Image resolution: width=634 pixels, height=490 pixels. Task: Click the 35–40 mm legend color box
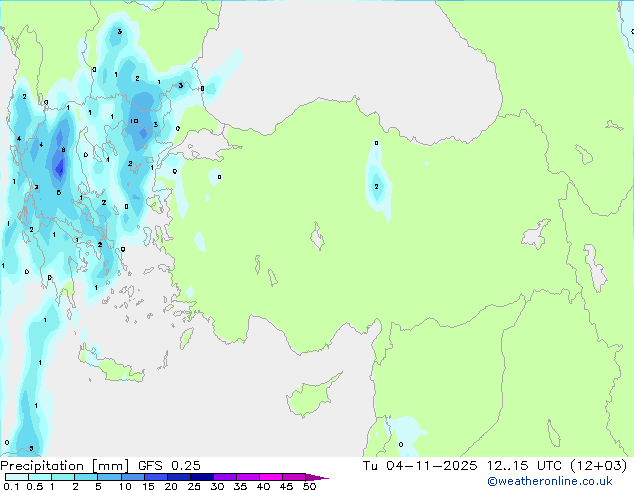[x=247, y=477]
